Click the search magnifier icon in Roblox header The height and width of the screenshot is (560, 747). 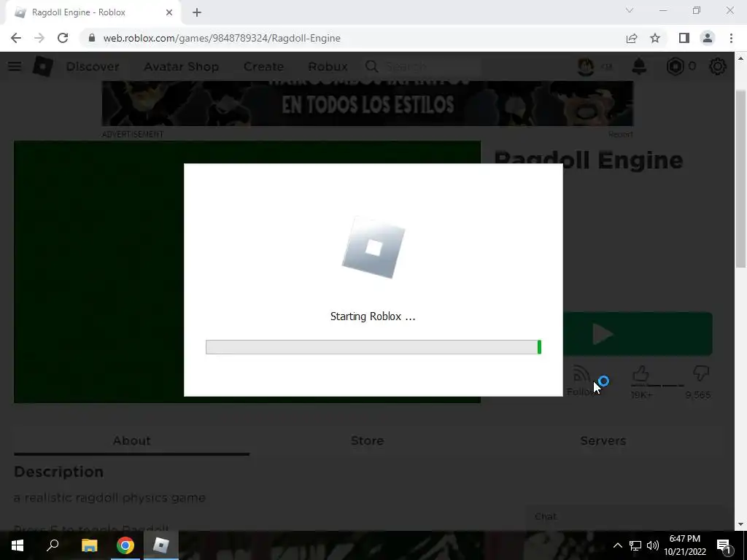click(371, 66)
